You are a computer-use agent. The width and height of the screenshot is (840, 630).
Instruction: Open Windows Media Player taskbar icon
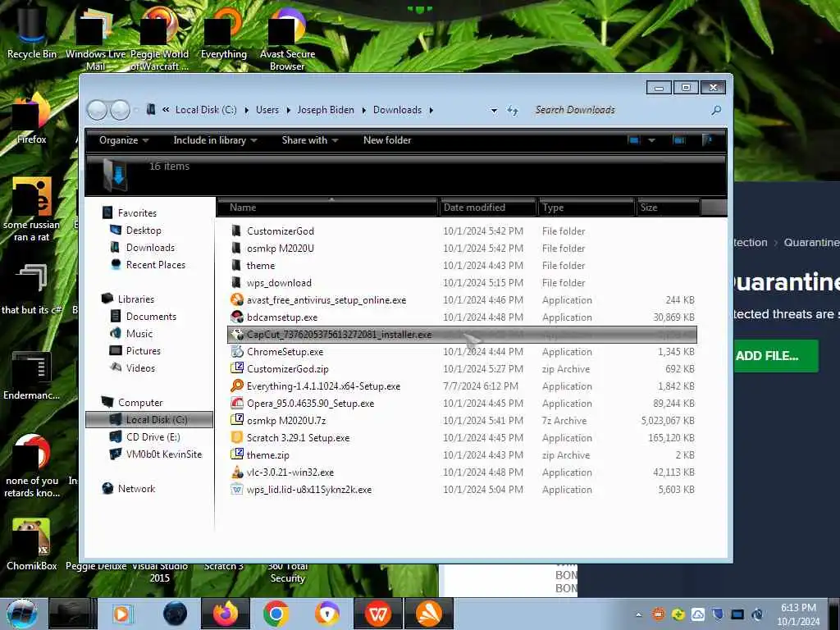(x=121, y=614)
